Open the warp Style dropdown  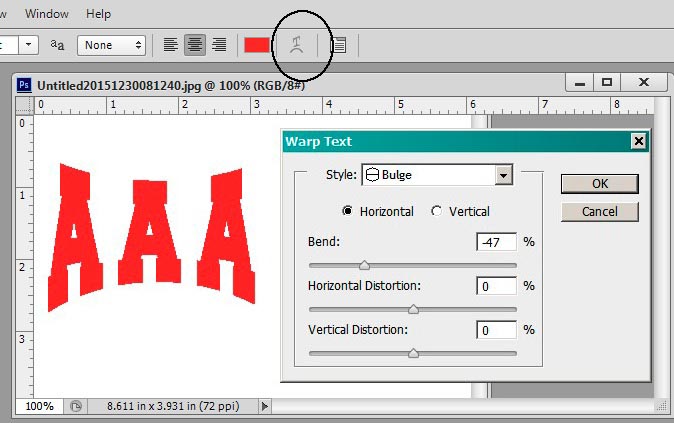coord(503,175)
